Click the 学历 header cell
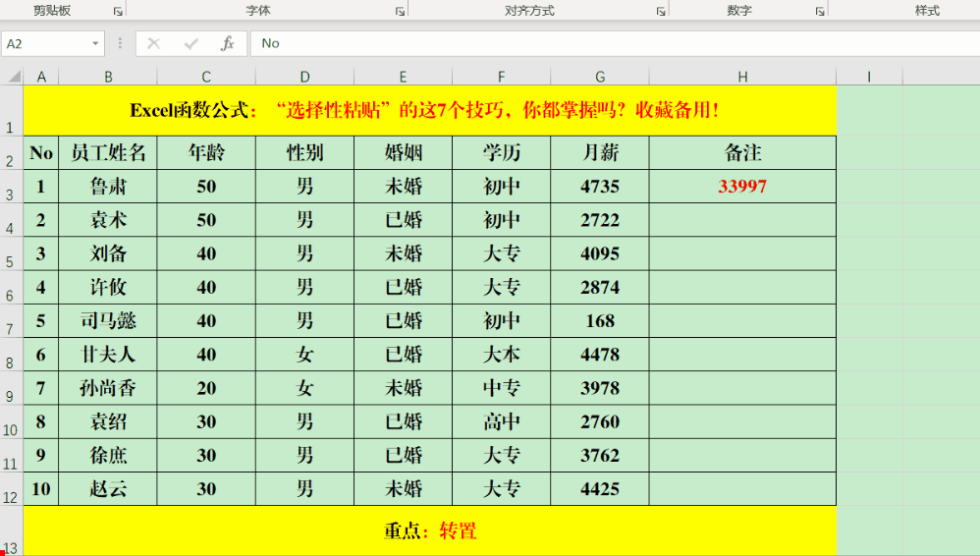This screenshot has width=980, height=556. coord(501,152)
